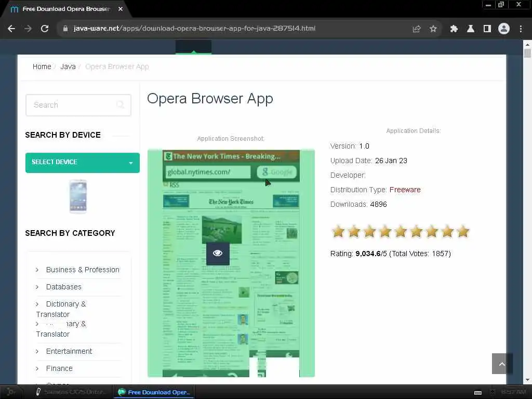Open the SELECT DEVICE dropdown
This screenshot has height=399, width=532.
tap(83, 163)
